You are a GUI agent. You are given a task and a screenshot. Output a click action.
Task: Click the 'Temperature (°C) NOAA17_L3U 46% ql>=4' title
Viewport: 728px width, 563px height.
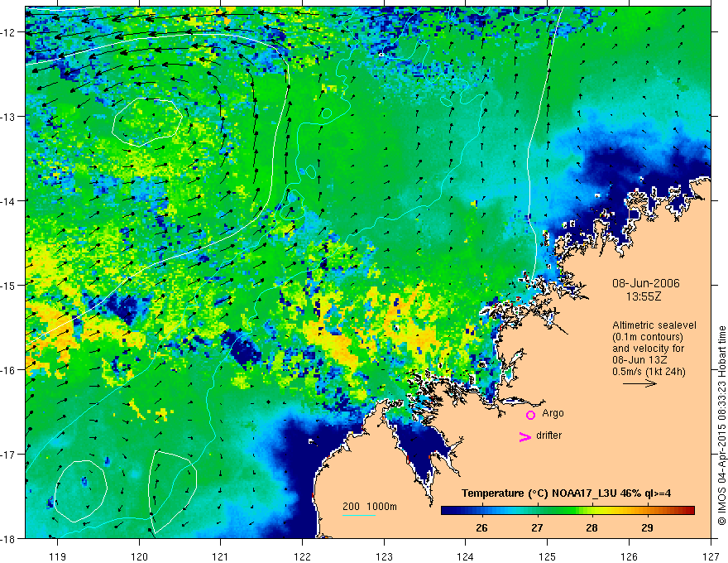pos(566,493)
